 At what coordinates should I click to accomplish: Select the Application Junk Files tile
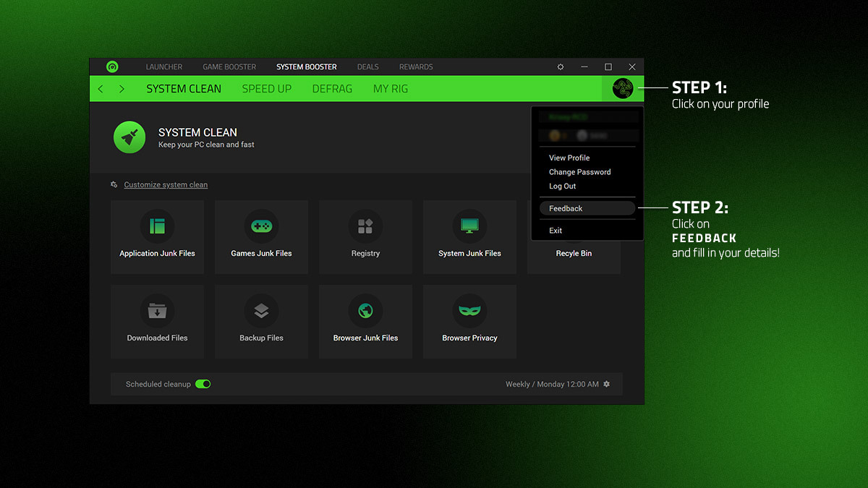point(158,237)
